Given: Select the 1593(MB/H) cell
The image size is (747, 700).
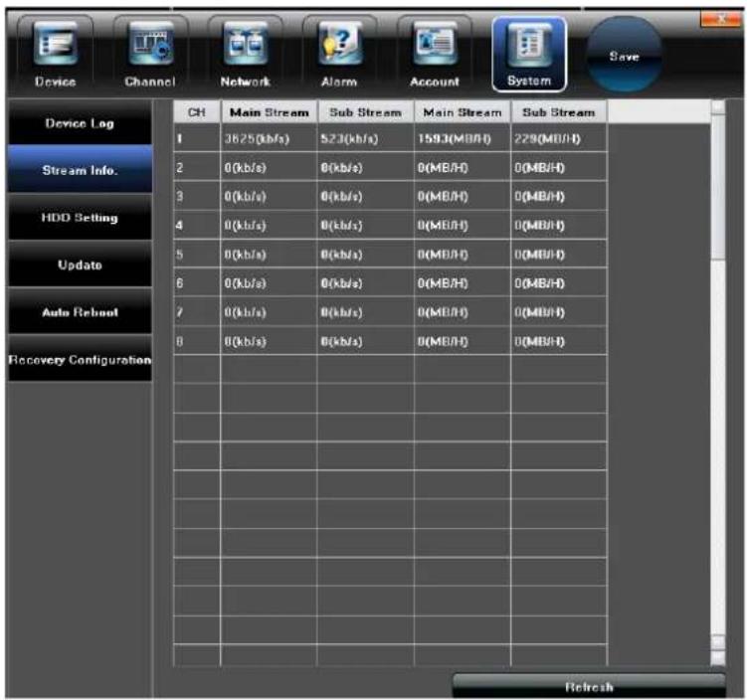Looking at the screenshot, I should 463,138.
